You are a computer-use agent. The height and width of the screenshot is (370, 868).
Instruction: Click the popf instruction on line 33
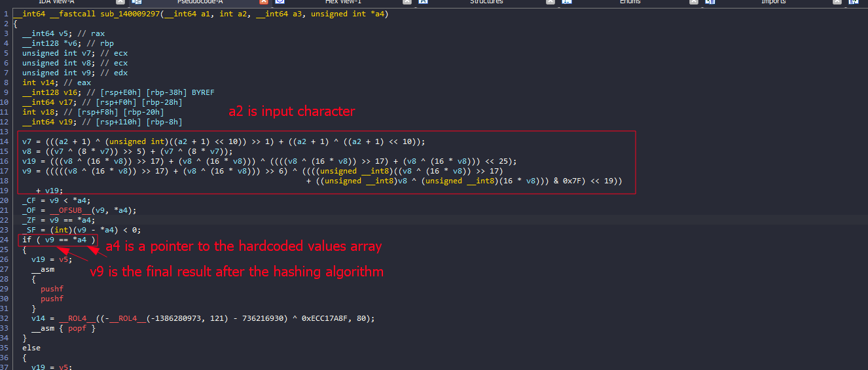click(x=77, y=328)
